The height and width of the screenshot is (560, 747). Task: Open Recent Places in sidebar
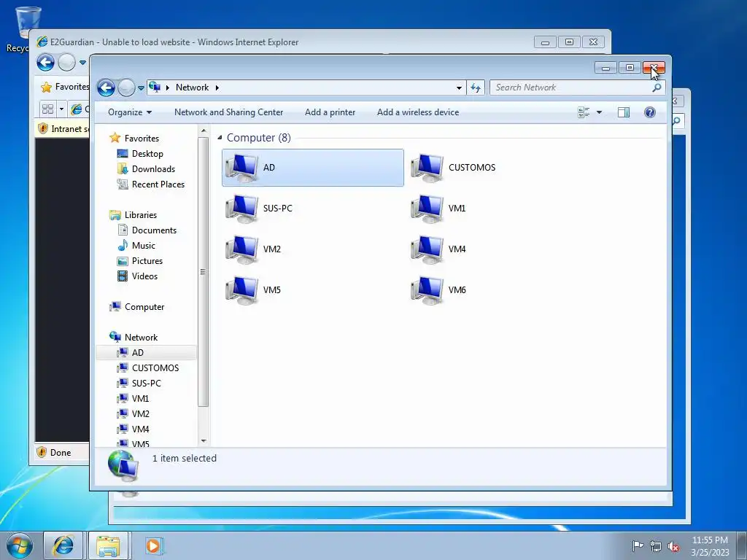point(158,184)
